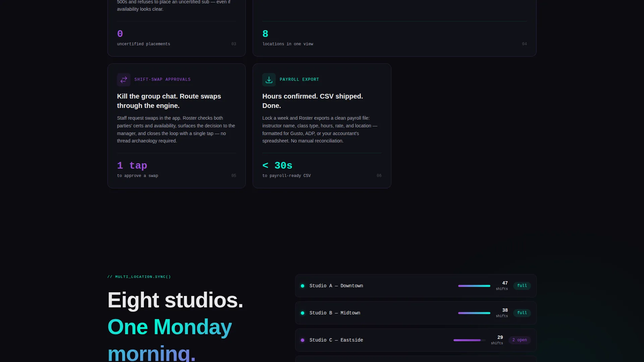The height and width of the screenshot is (362, 644).
Task: Click the '// MULTI_LOCATION.SYNC()' tag
Action: pyautogui.click(x=139, y=277)
